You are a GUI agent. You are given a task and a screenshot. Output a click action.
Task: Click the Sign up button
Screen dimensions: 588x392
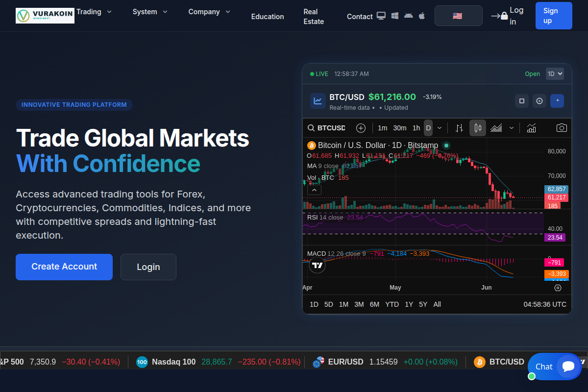[x=554, y=16]
